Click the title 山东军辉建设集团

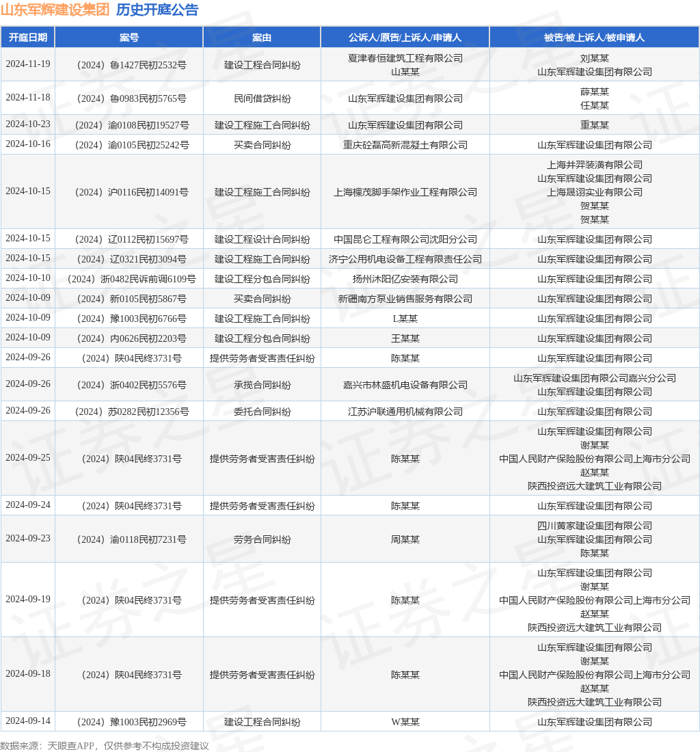click(55, 10)
